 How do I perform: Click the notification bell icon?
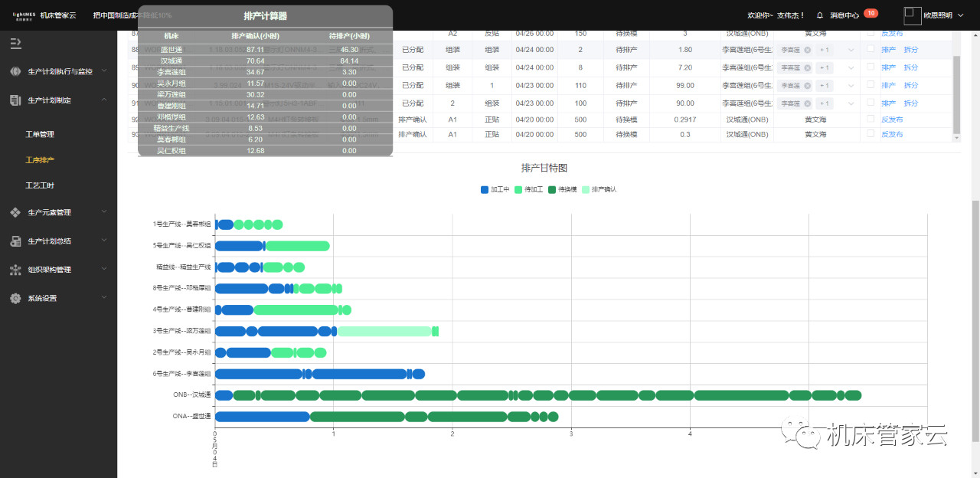tap(820, 15)
